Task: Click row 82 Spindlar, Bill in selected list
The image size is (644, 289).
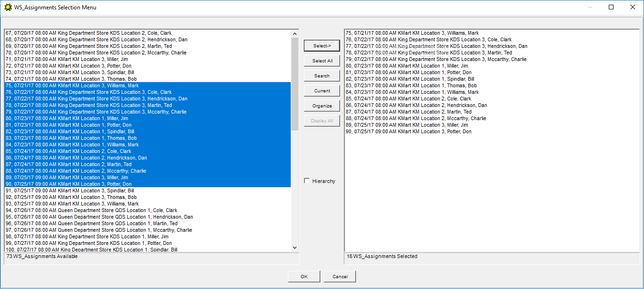Action: pyautogui.click(x=492, y=79)
